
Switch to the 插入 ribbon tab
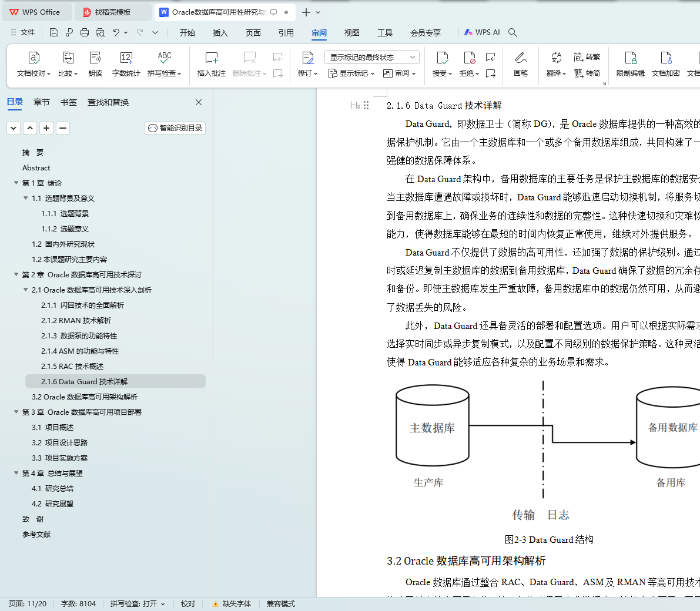[220, 32]
